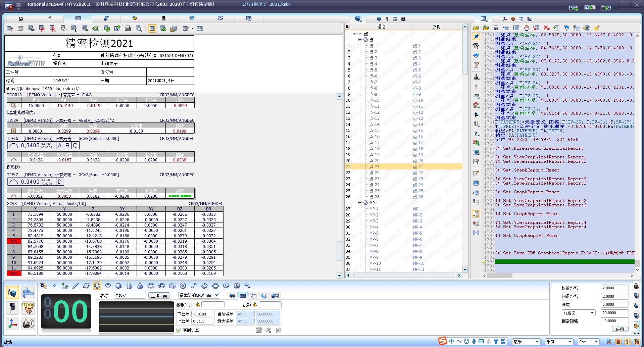
Task: Open report preview magnifier icon
Action: click(139, 29)
